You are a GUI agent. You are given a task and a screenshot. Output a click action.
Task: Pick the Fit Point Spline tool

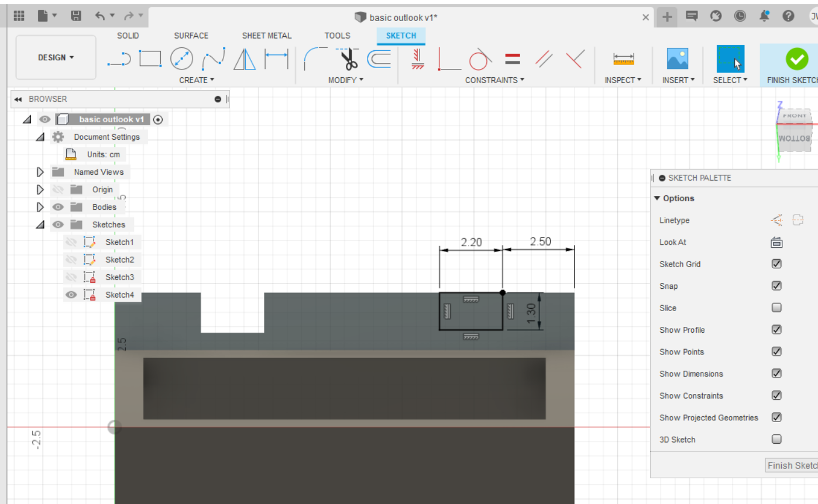214,58
